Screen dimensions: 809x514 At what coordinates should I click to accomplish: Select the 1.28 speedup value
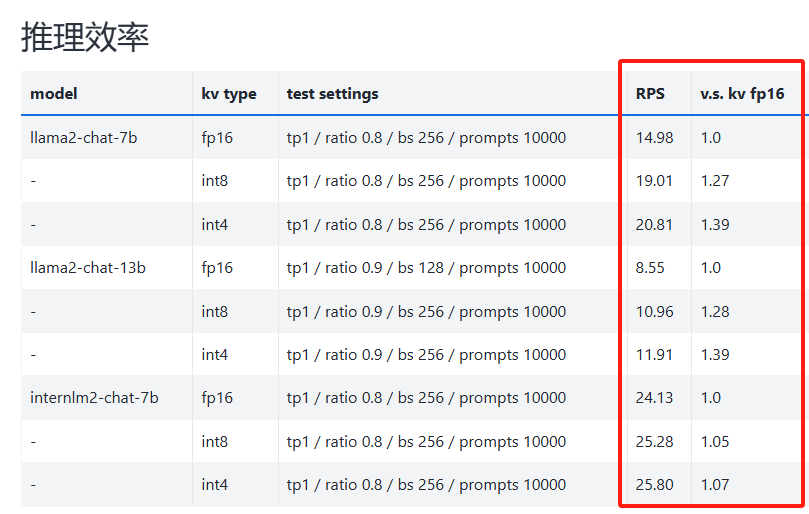point(715,312)
